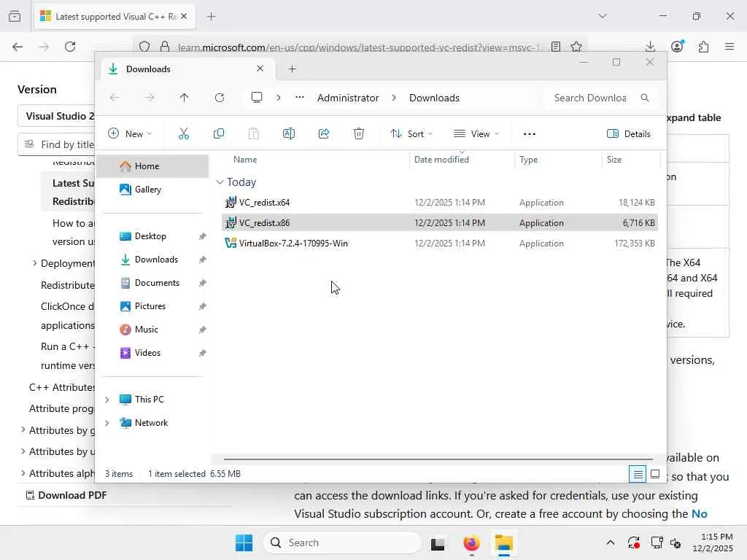Select the VC_redist.x64 file
The height and width of the screenshot is (560, 747).
(x=440, y=203)
